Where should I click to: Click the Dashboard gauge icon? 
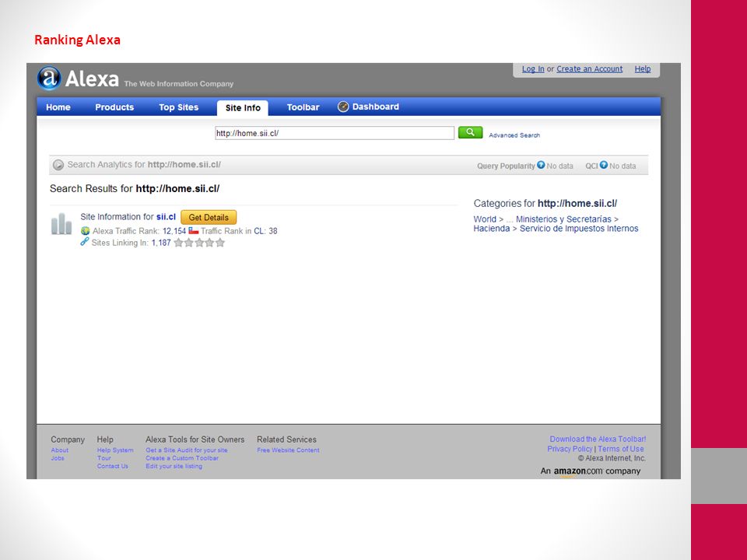click(343, 107)
